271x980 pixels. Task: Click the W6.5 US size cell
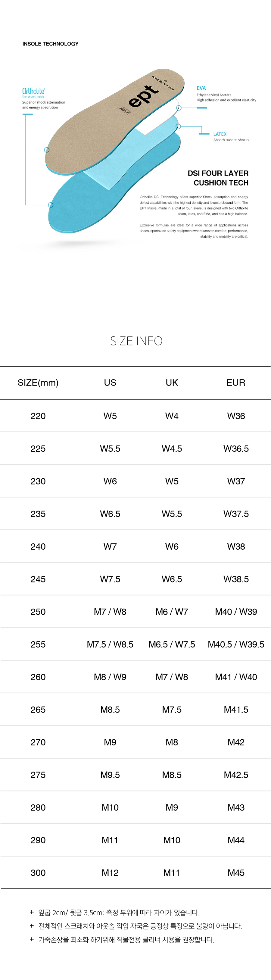click(x=110, y=514)
